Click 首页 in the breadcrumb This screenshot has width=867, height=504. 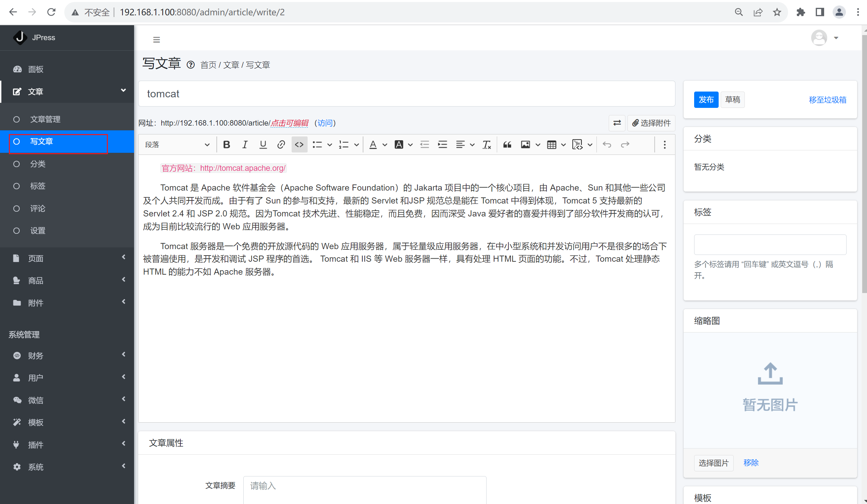[208, 65]
